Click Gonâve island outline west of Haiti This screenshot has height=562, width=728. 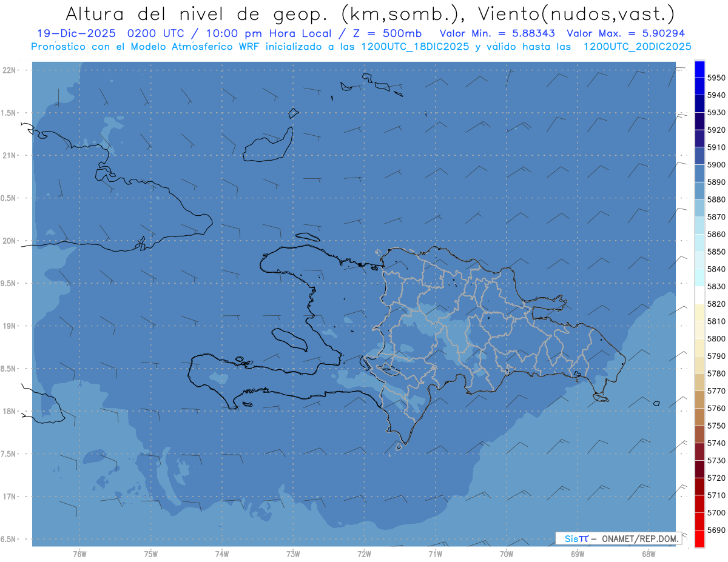[290, 339]
